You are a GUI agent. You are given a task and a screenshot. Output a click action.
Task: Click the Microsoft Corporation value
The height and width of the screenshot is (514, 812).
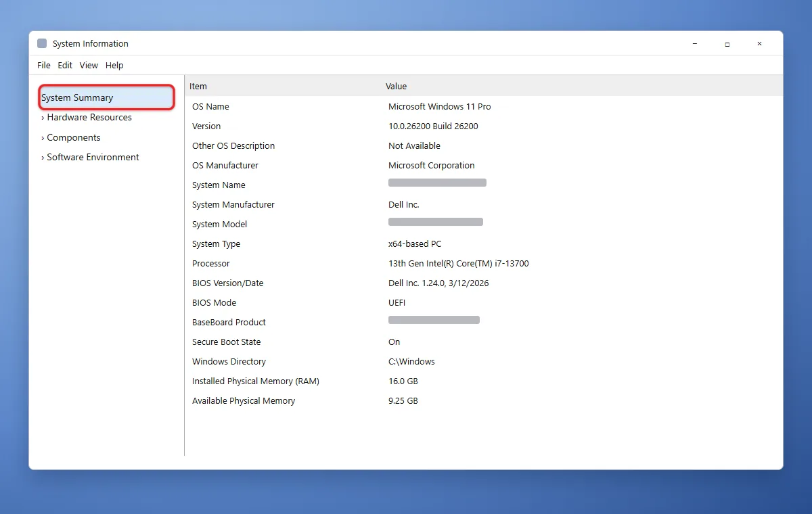(432, 166)
